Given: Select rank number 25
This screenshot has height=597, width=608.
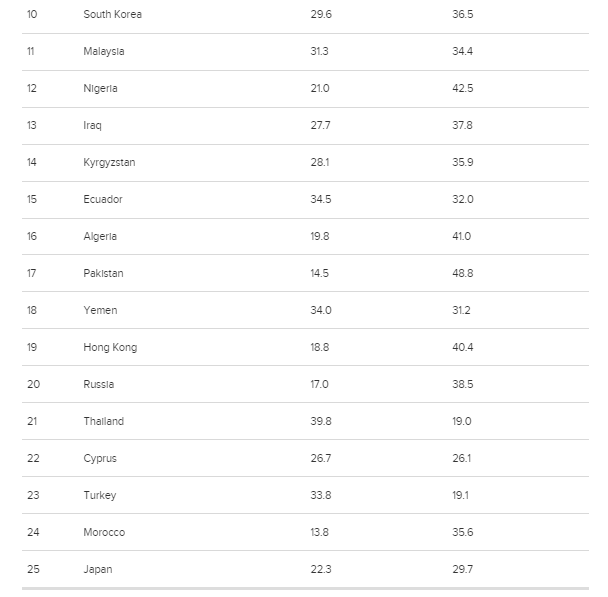Looking at the screenshot, I should click(33, 569).
